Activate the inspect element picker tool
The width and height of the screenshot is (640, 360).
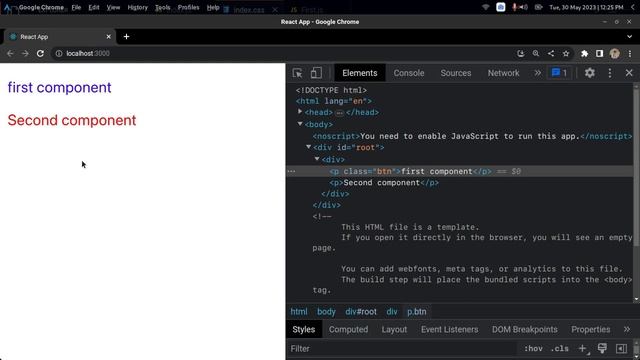pyautogui.click(x=297, y=73)
